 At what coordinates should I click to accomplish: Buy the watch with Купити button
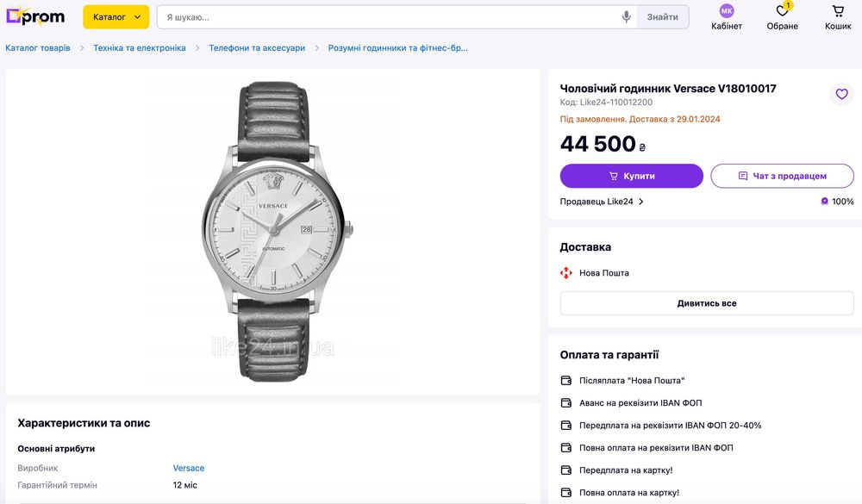coord(631,176)
